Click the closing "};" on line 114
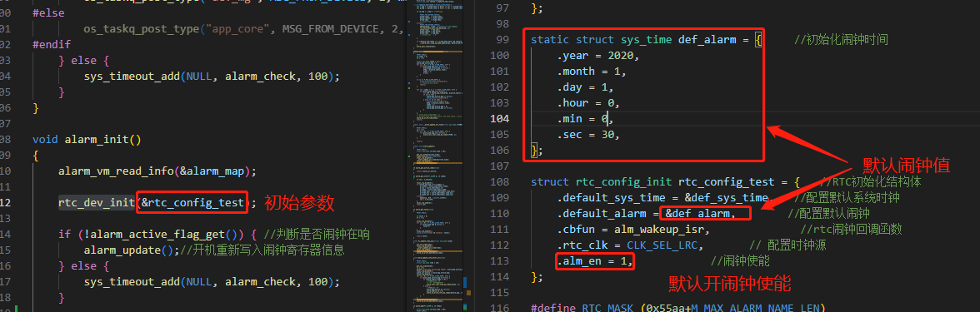The height and width of the screenshot is (312, 980). 537,276
